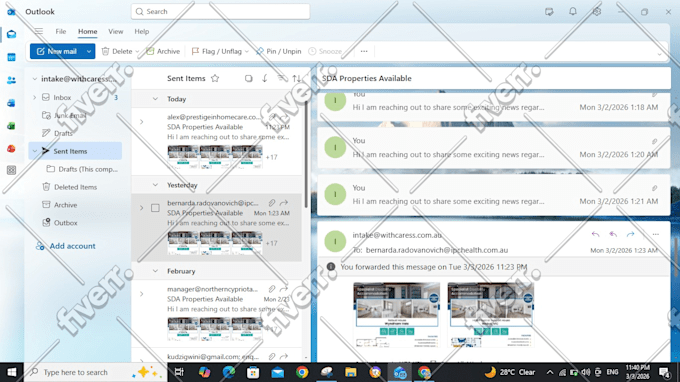Expand the manager@northerncypriota conversation
Viewport: 680px width, 382px height.
tap(142, 294)
